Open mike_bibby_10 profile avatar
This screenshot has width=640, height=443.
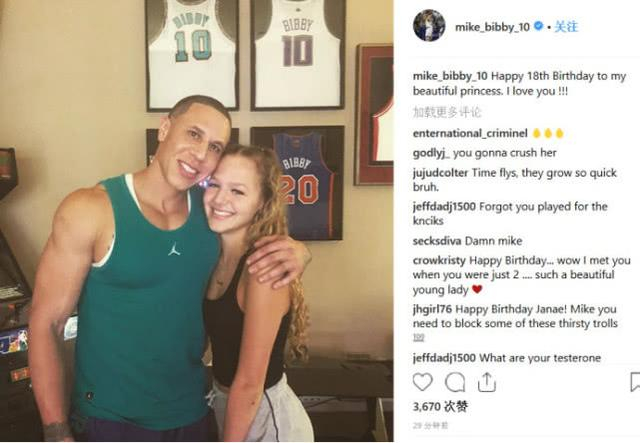click(x=429, y=26)
